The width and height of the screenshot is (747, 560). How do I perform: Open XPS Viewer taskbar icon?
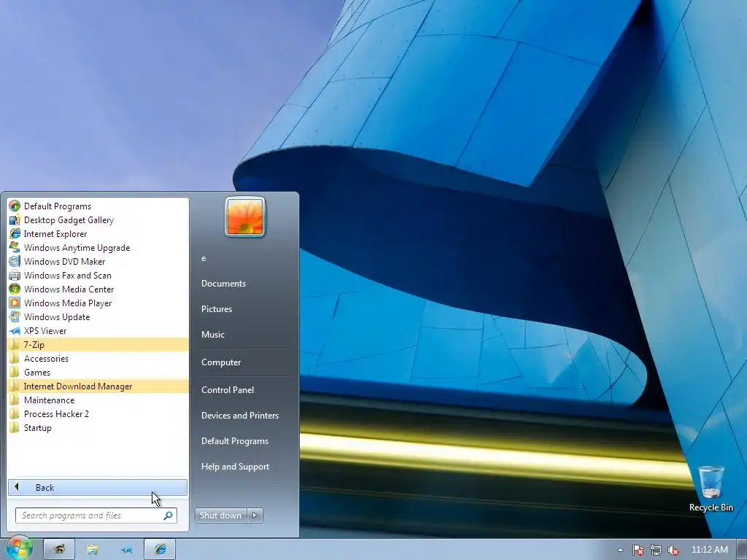point(126,550)
